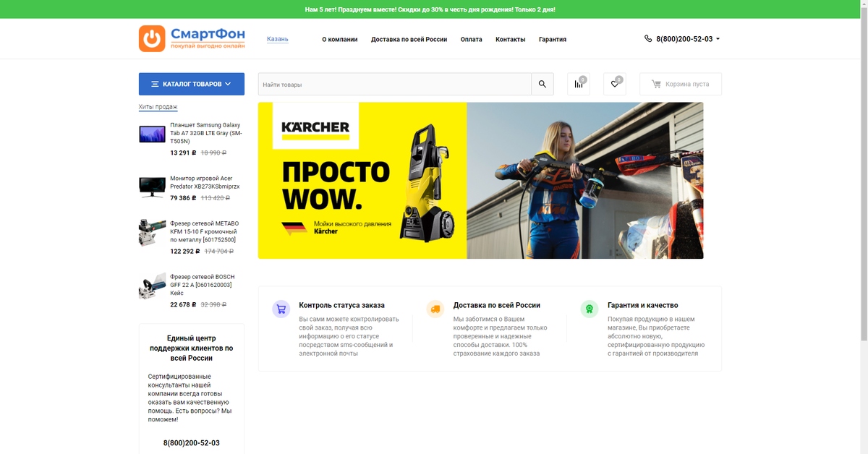The image size is (868, 454).
Task: Open Монитор игровой Acer Predator link
Action: click(205, 182)
